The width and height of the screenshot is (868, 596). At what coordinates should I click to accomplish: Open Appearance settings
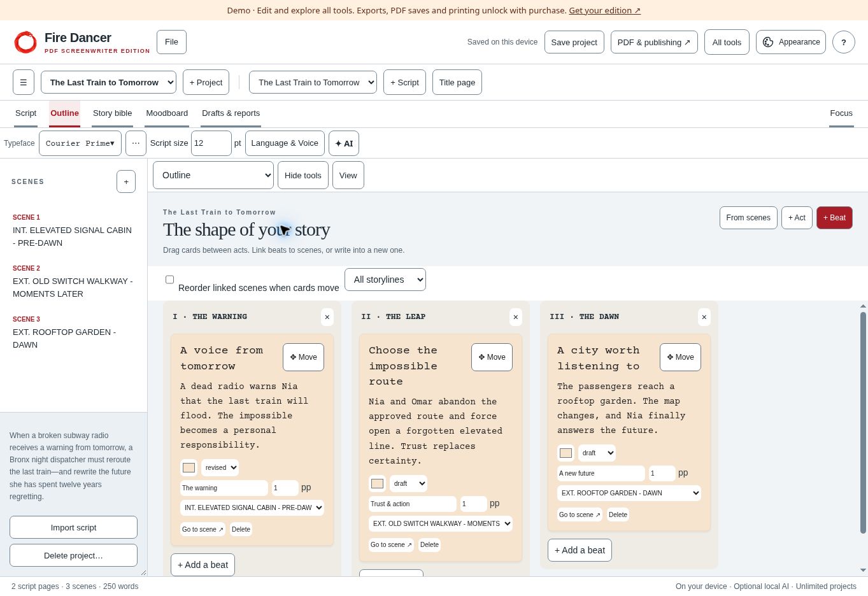(791, 42)
